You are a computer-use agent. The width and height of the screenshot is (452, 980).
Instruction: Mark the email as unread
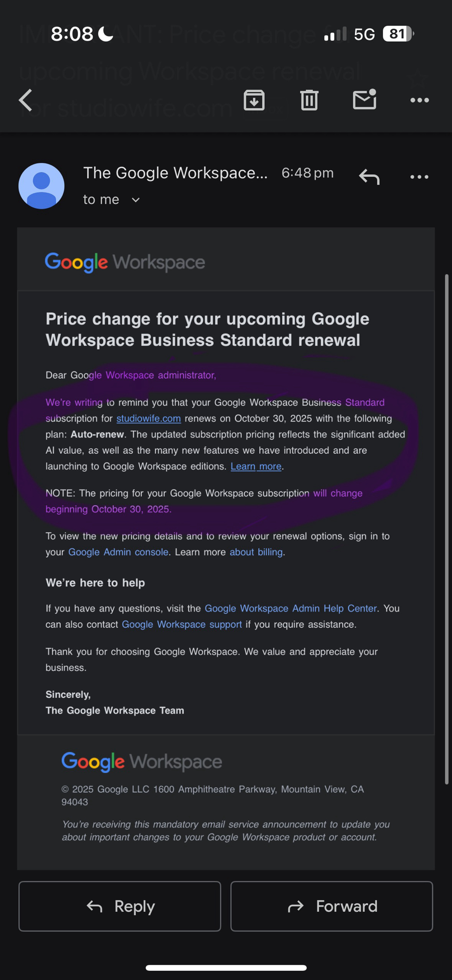(365, 99)
